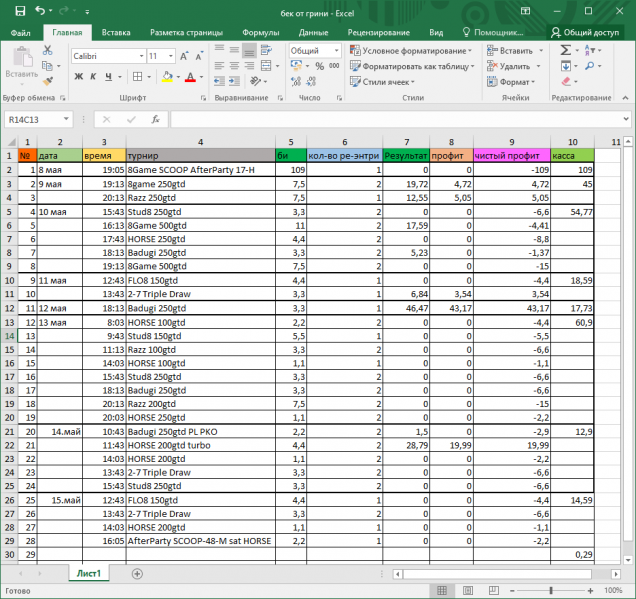Click the Помощник tell me box
This screenshot has width=636, height=599.
(493, 32)
